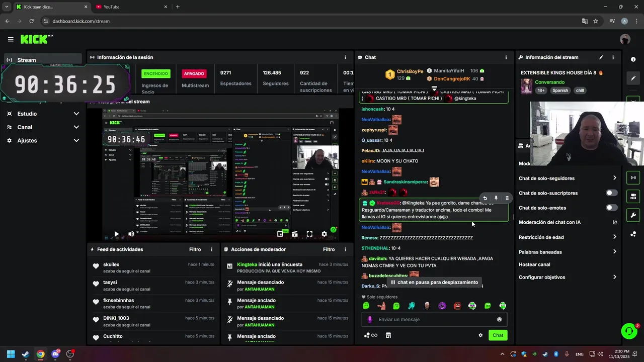Open picture-in-picture on stream preview
Screen dimensions: 644x362
click(280, 234)
